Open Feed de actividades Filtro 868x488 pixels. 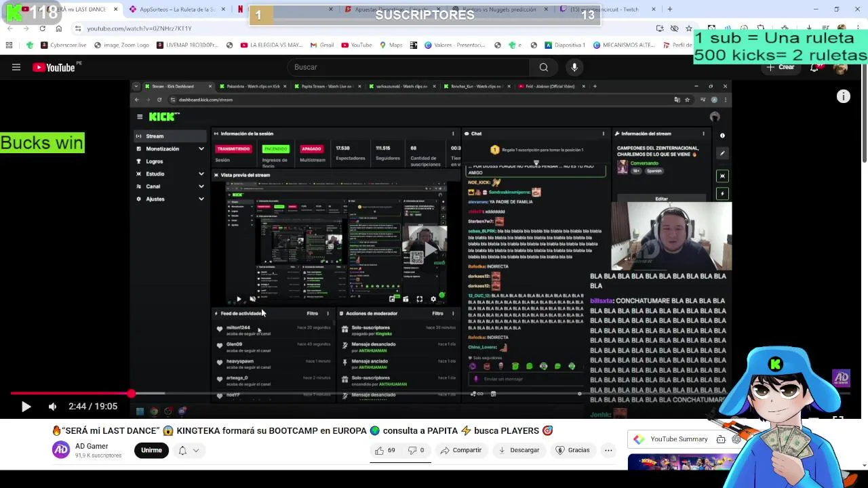312,313
